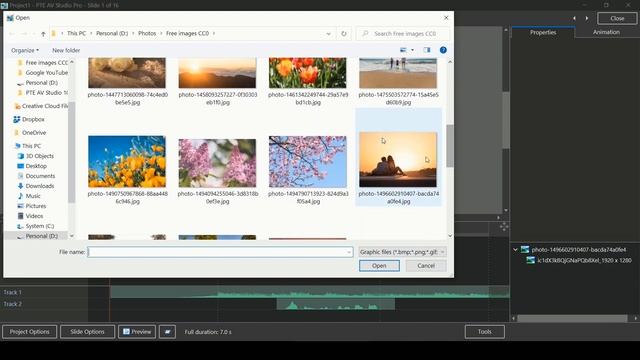Click Track 2 audio clip
Image resolution: width=640 pixels, height=360 pixels.
(x=336, y=304)
